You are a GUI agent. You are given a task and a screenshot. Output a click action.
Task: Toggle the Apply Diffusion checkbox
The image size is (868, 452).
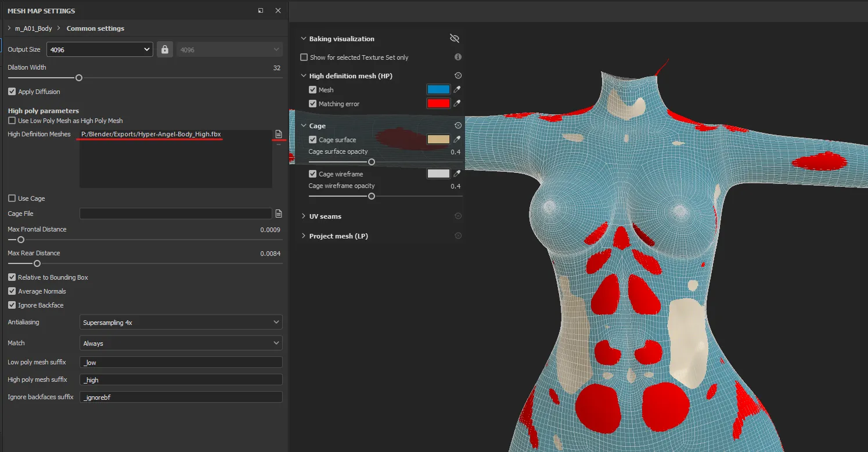pyautogui.click(x=12, y=92)
